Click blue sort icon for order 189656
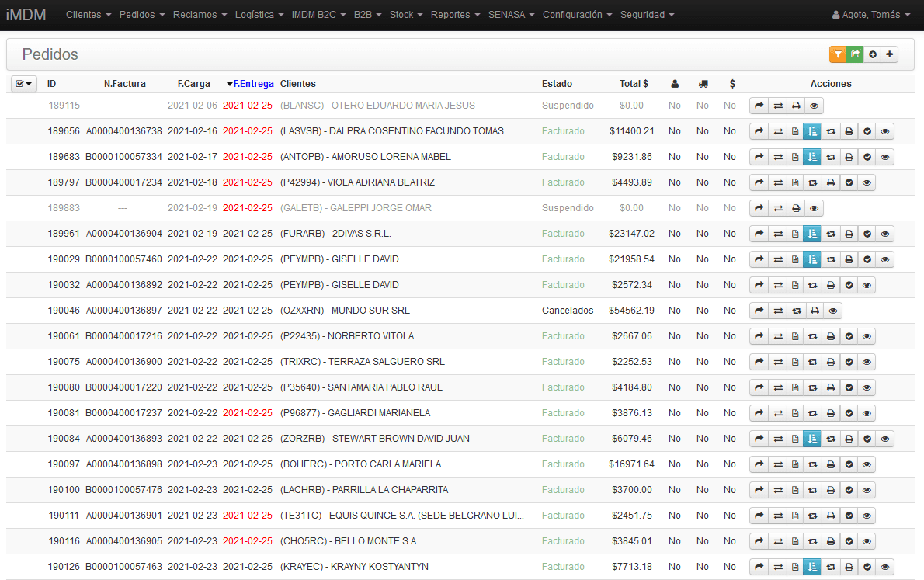The width and height of the screenshot is (924, 580). tap(811, 131)
